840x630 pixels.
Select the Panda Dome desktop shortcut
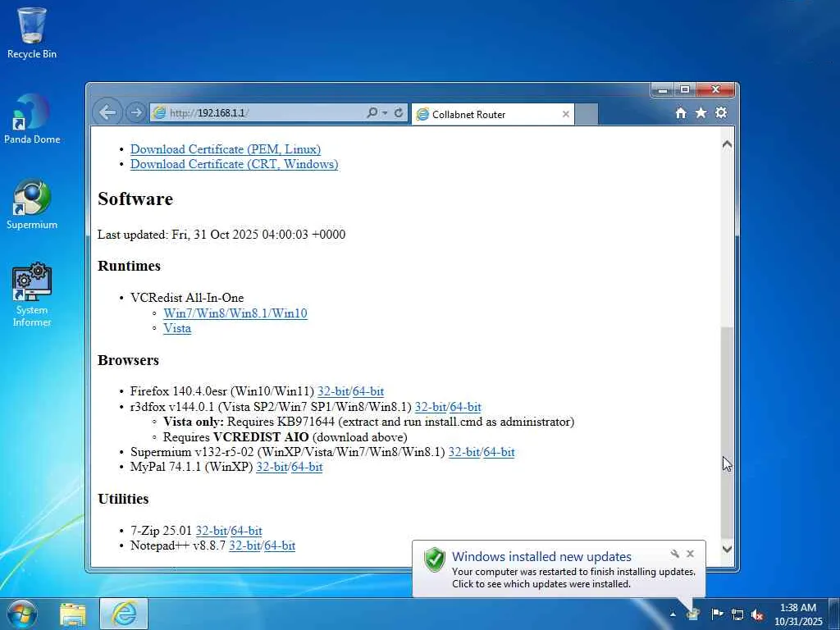tap(32, 119)
